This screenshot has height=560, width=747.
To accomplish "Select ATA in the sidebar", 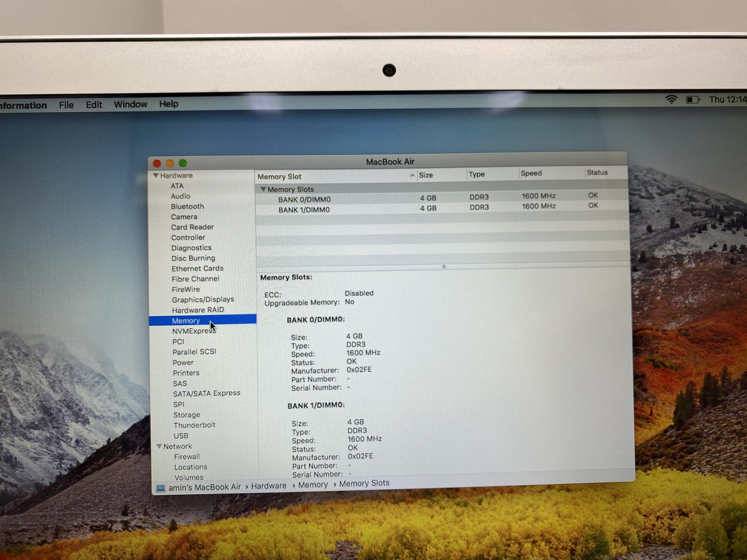I will [x=177, y=186].
